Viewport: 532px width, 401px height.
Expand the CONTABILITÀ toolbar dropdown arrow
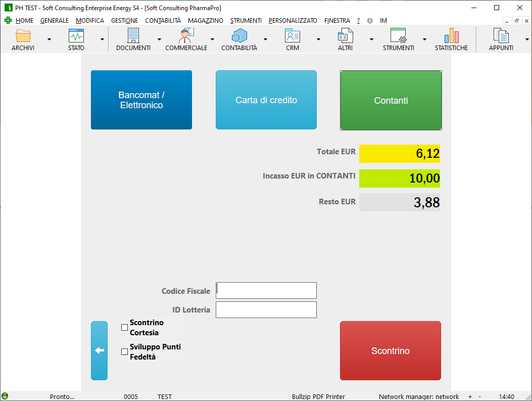click(x=265, y=39)
